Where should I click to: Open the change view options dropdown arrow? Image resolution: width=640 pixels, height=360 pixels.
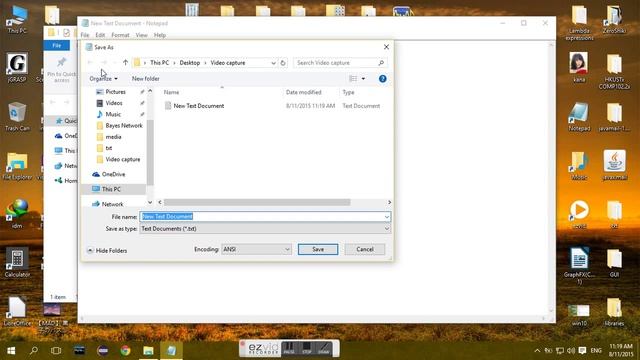click(x=363, y=79)
